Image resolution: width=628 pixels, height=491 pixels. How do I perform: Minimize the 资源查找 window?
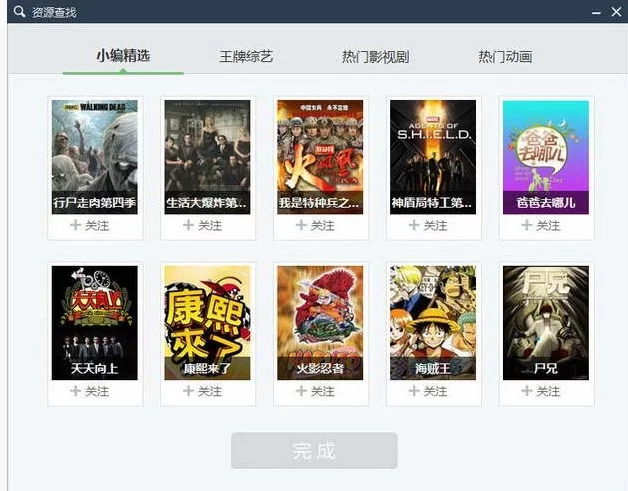596,12
